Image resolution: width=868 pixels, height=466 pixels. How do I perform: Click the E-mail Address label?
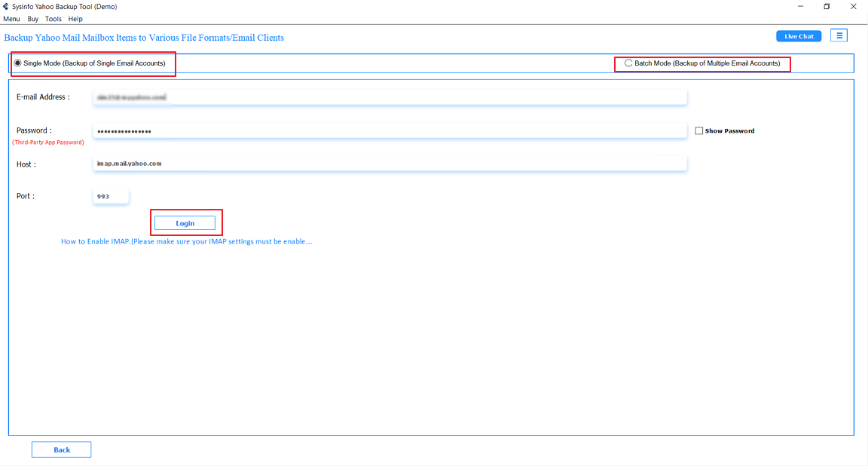pos(43,97)
